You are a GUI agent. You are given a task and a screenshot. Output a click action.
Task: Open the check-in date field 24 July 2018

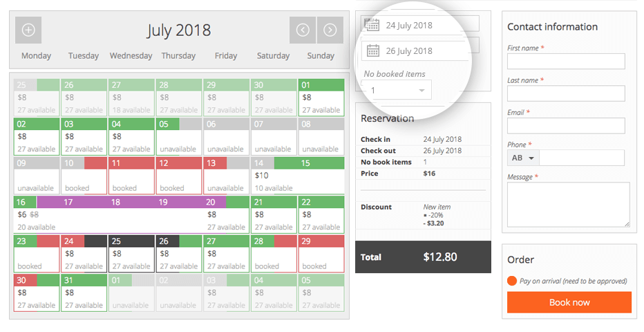(x=420, y=24)
